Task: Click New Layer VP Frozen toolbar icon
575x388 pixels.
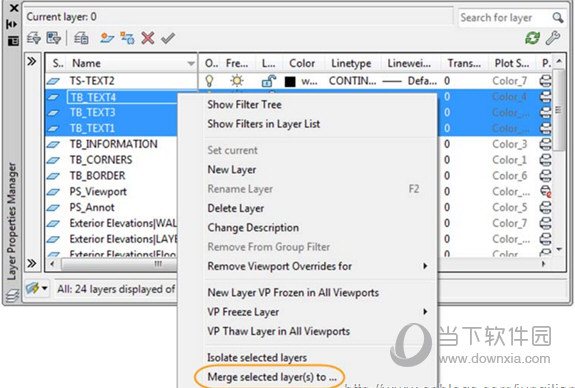Action: tap(127, 38)
